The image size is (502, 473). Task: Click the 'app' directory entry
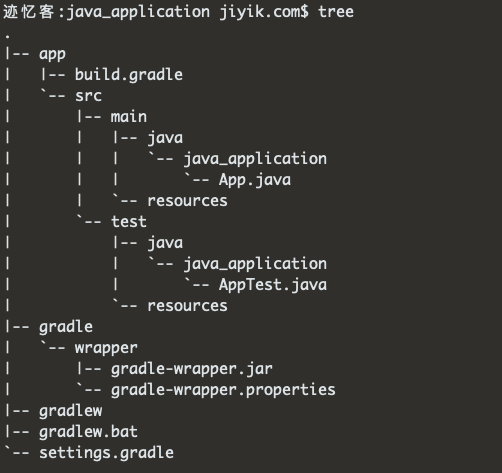click(52, 54)
